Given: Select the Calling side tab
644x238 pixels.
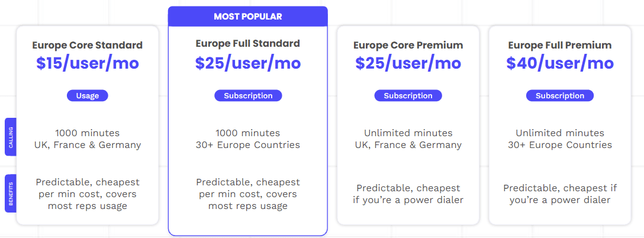Looking at the screenshot, I should tap(10, 137).
